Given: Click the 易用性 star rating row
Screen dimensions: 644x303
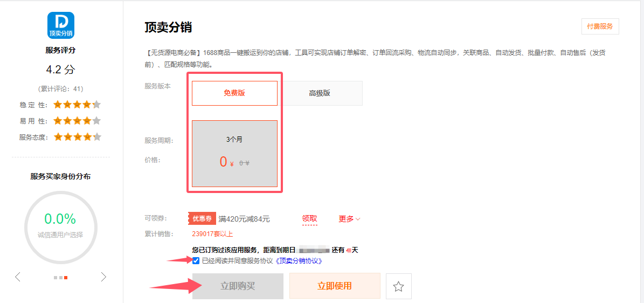Looking at the screenshot, I should [x=77, y=121].
